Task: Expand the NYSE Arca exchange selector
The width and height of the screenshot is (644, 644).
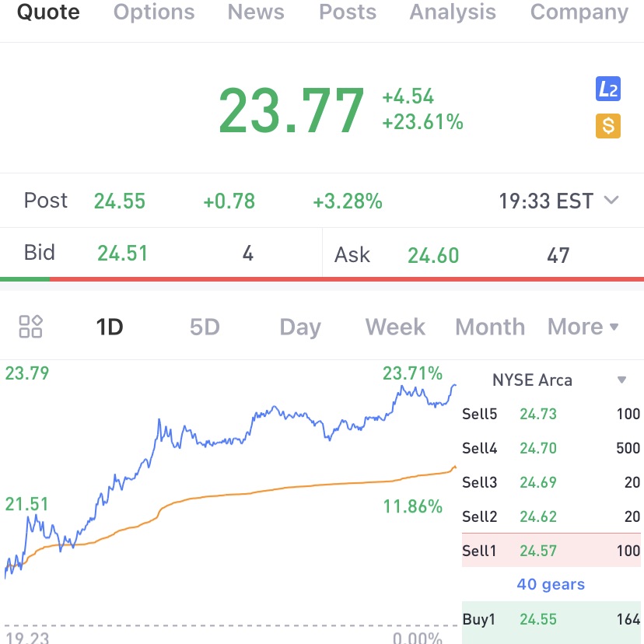Action: click(621, 380)
